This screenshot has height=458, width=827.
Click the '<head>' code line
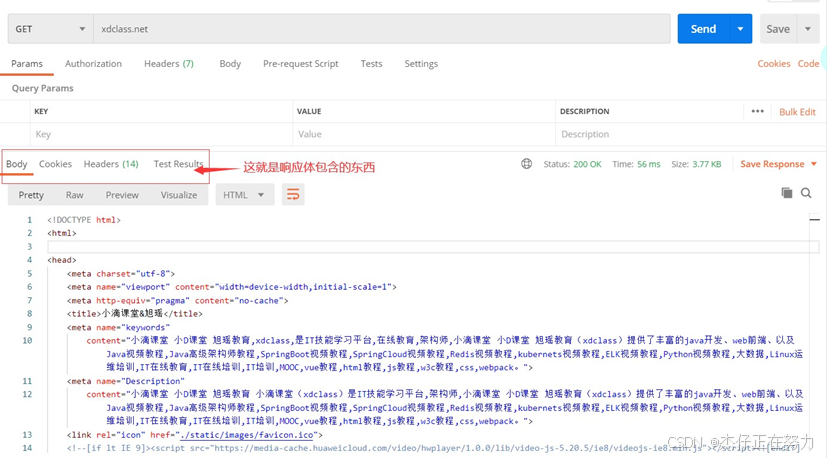62,260
